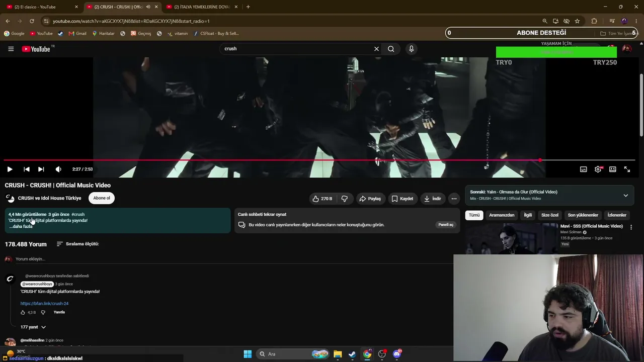The image size is (644, 362).
Task: Reply to the pinned comment with Yanıtla
Action: (x=59, y=312)
